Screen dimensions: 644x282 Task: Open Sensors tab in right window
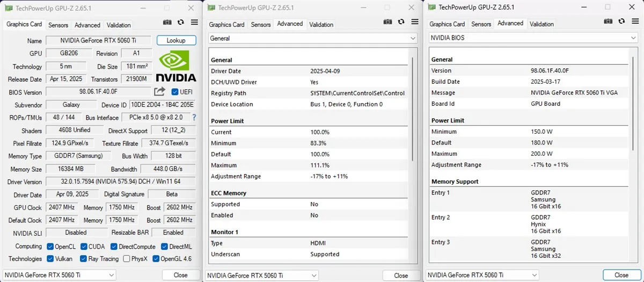(x=481, y=24)
